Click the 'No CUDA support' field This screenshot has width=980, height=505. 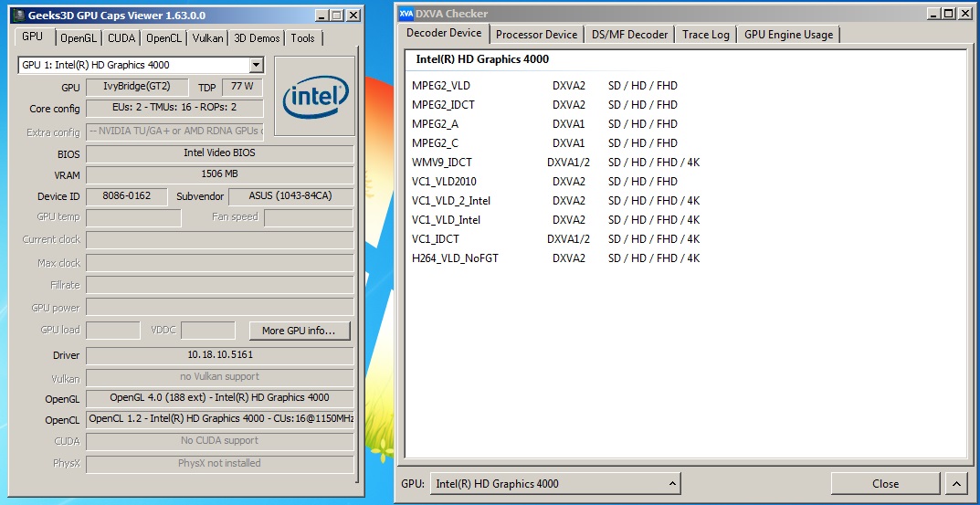tap(219, 441)
